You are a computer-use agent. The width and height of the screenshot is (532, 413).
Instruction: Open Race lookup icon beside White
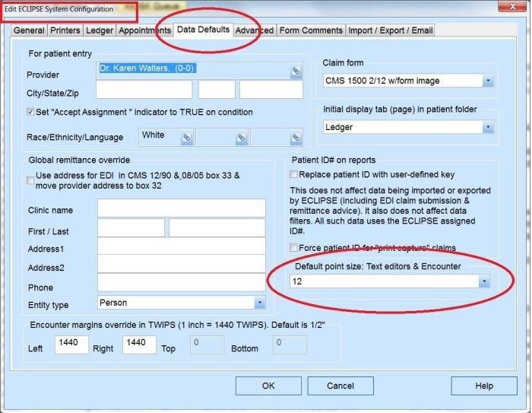coord(187,138)
